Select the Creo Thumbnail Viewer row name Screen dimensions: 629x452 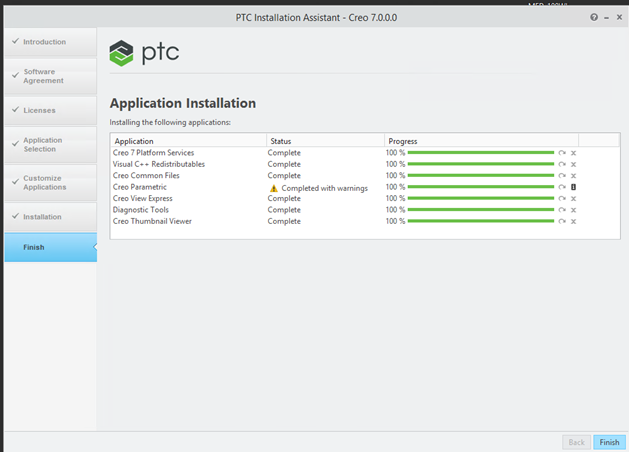(152, 221)
